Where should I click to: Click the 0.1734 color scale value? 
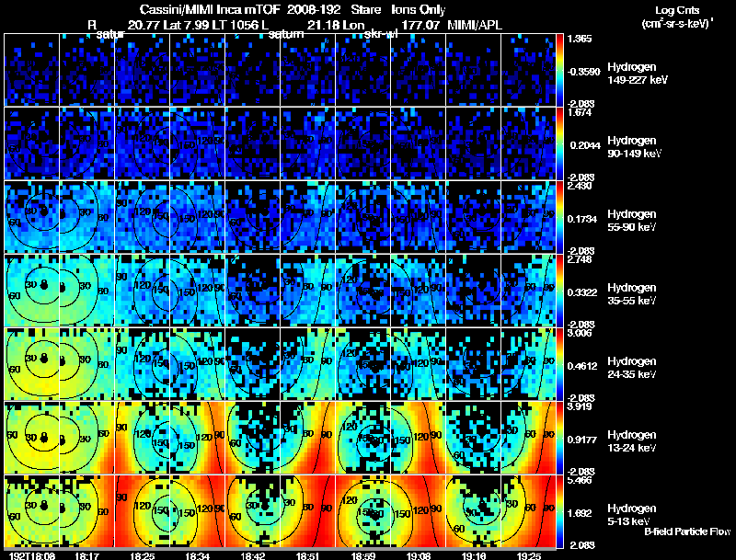pyautogui.click(x=582, y=219)
